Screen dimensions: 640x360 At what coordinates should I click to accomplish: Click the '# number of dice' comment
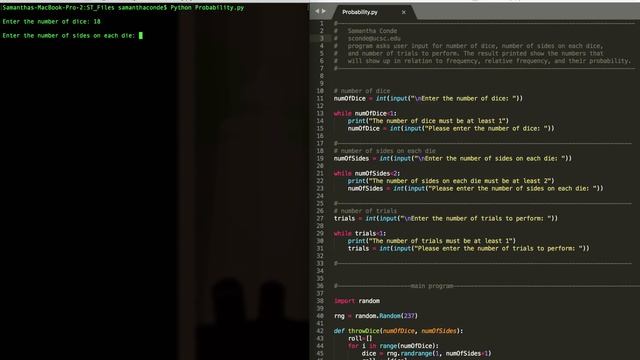click(x=362, y=91)
